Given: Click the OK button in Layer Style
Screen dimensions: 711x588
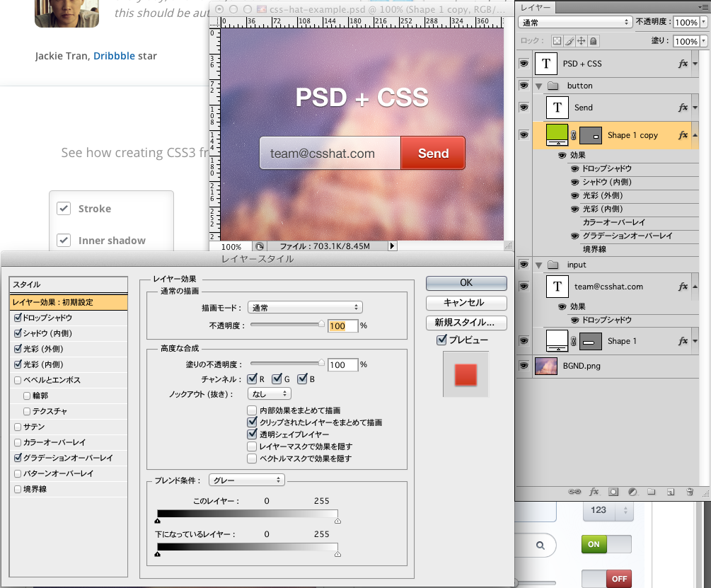Looking at the screenshot, I should (466, 283).
